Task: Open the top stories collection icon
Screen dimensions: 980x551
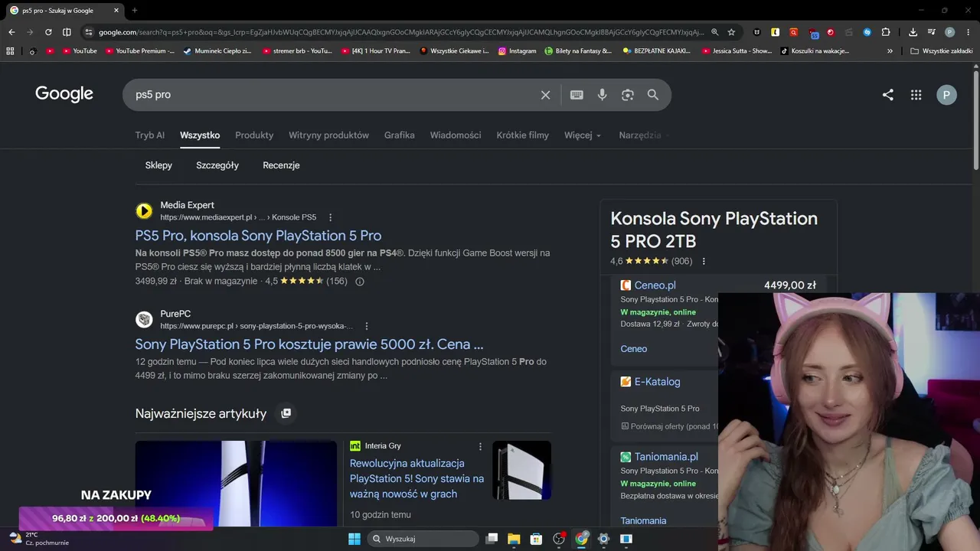Action: pyautogui.click(x=286, y=413)
